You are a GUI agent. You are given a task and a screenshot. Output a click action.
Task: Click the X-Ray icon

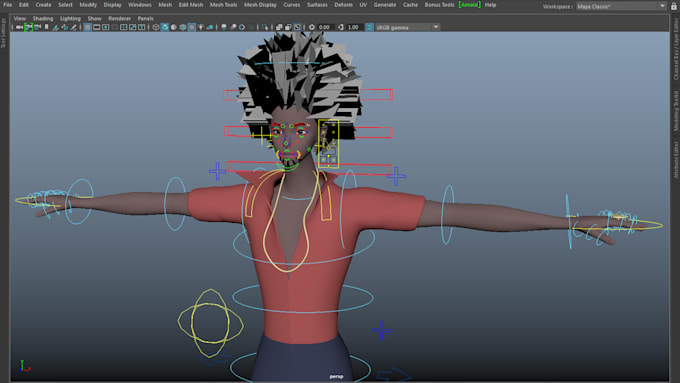click(x=279, y=27)
